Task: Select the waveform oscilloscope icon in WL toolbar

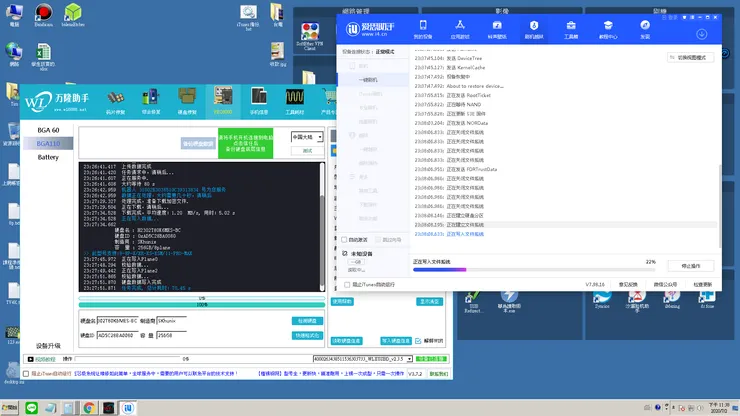Action: [294, 102]
